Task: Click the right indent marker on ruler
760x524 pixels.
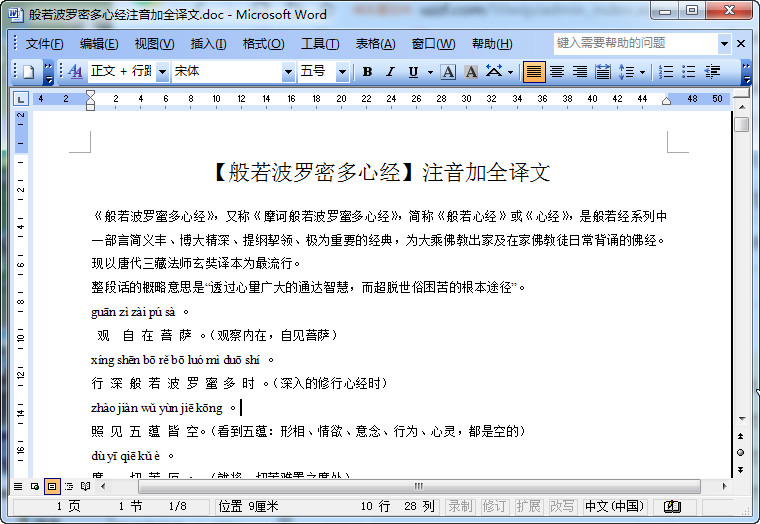Action: (666, 101)
